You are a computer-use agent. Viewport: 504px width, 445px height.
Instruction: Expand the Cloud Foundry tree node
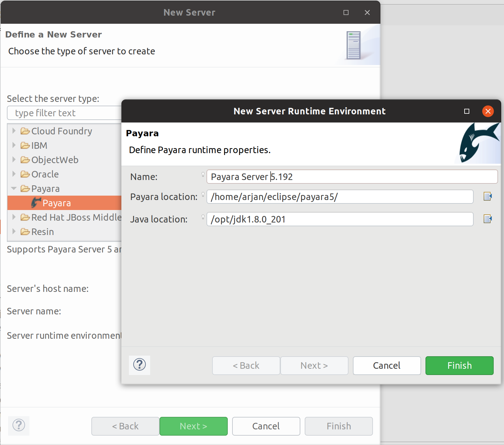point(14,131)
